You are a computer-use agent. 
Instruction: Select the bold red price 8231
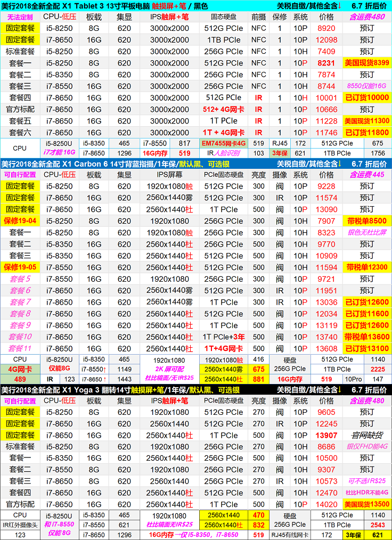326,63
